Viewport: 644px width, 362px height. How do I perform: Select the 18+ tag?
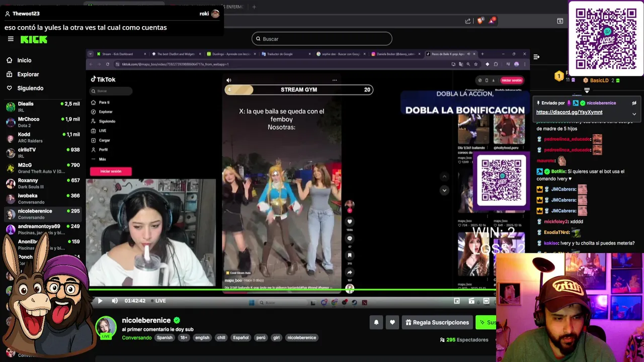coord(184,337)
